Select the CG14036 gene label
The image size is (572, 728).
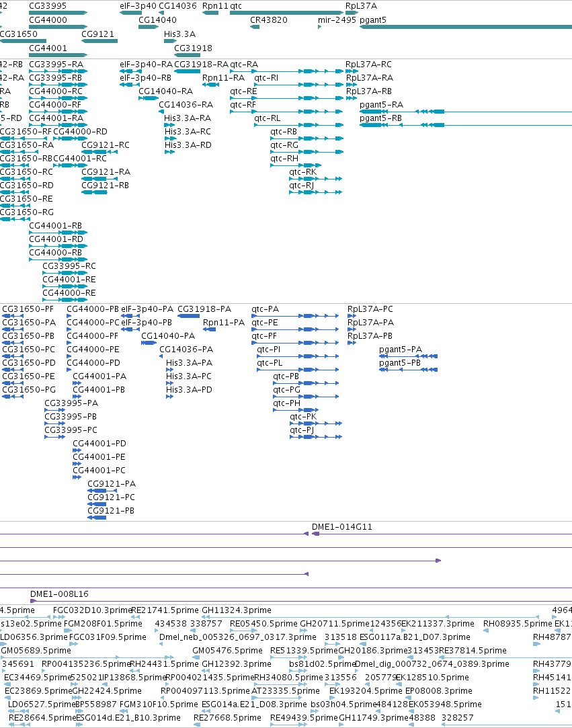pos(177,6)
